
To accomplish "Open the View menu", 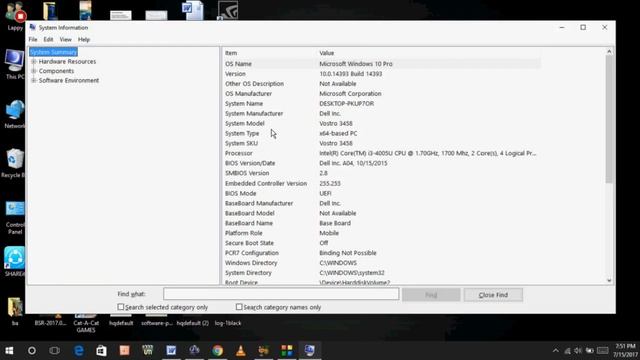I will (x=65, y=40).
